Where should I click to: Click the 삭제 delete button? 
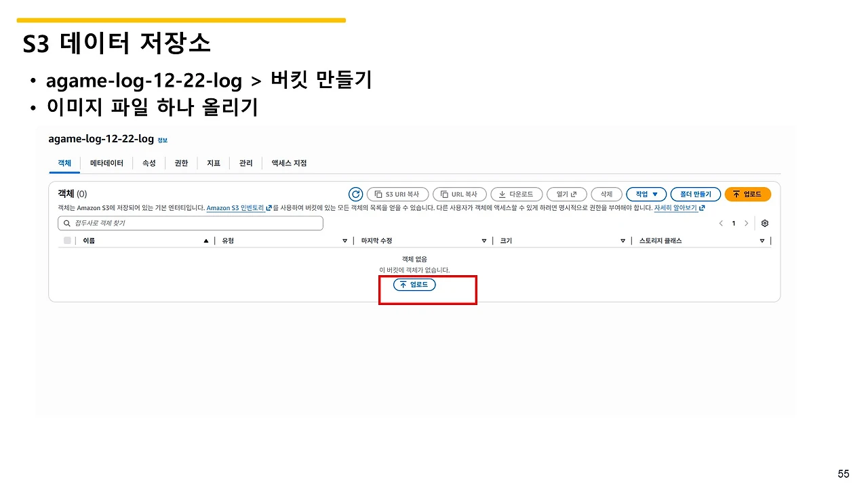point(606,194)
